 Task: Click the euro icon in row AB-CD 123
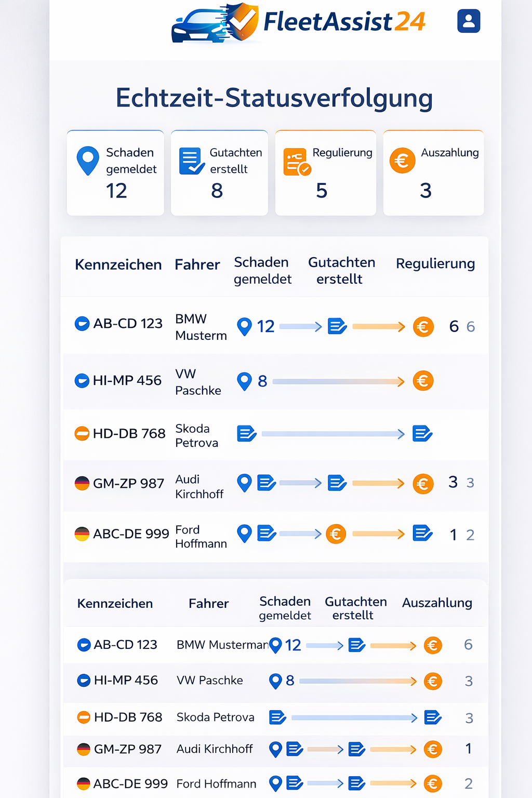tap(423, 326)
